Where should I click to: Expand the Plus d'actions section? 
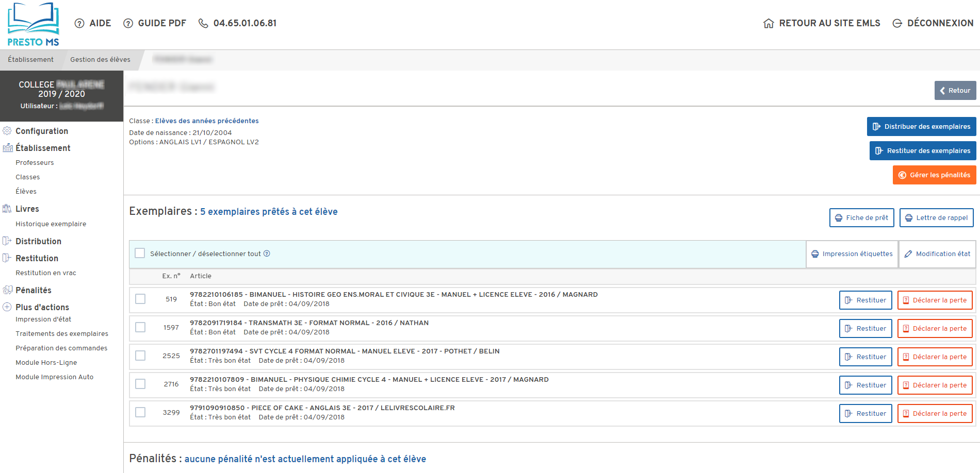42,307
